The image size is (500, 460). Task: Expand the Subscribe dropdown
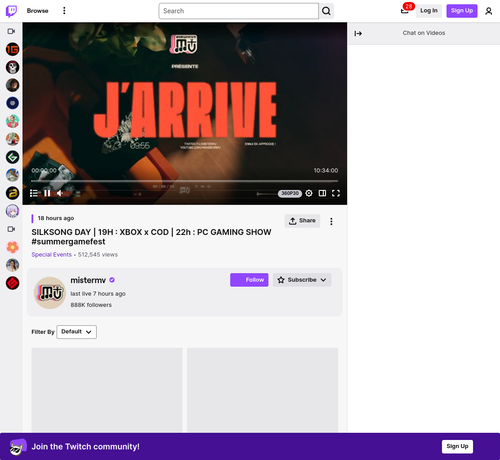302,280
